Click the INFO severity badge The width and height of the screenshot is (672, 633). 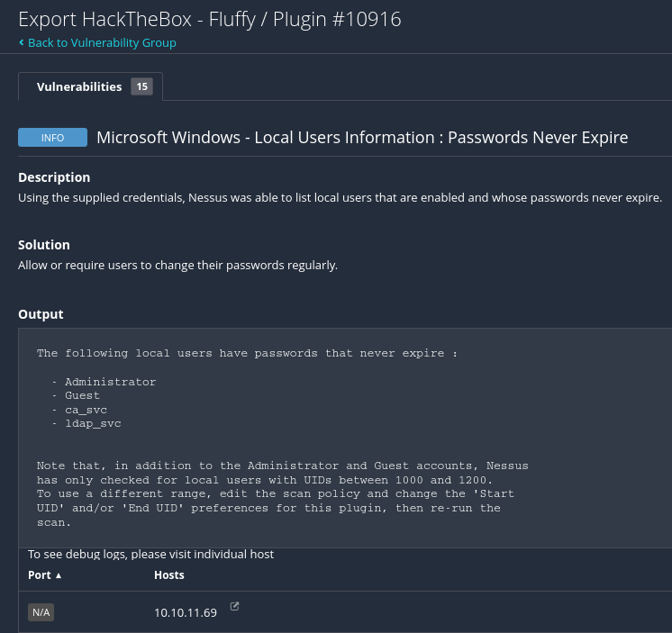point(52,138)
